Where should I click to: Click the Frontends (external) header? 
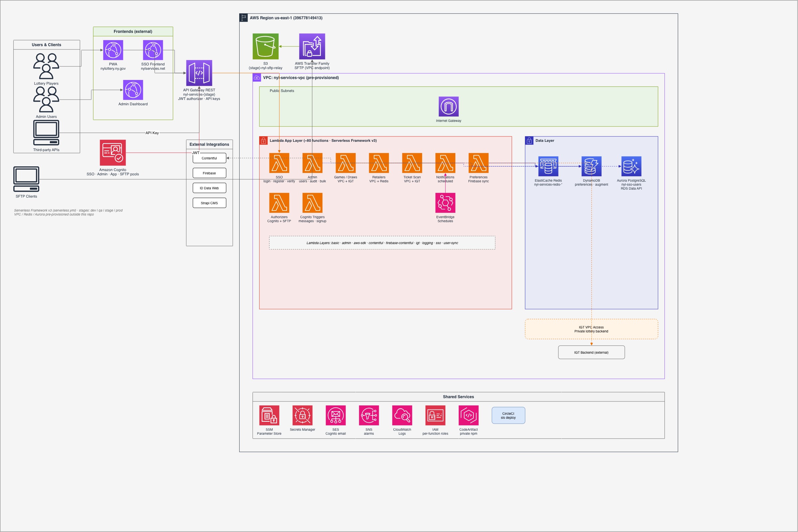point(133,32)
